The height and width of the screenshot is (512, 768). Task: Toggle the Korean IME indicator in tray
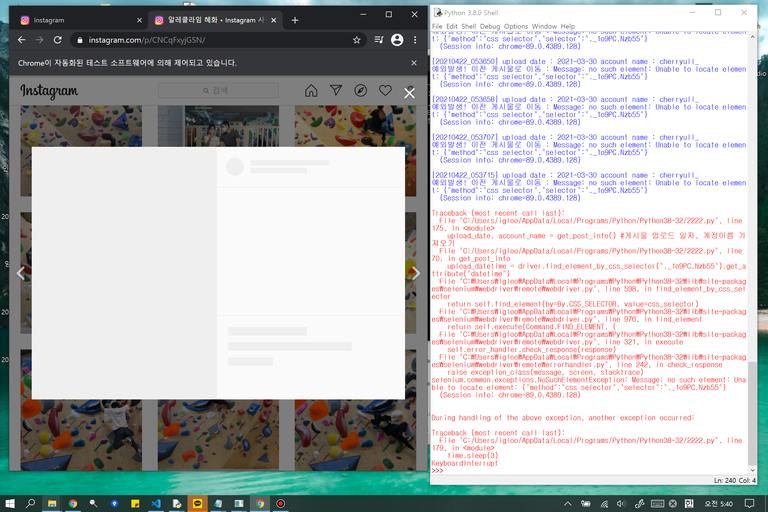(x=689, y=503)
